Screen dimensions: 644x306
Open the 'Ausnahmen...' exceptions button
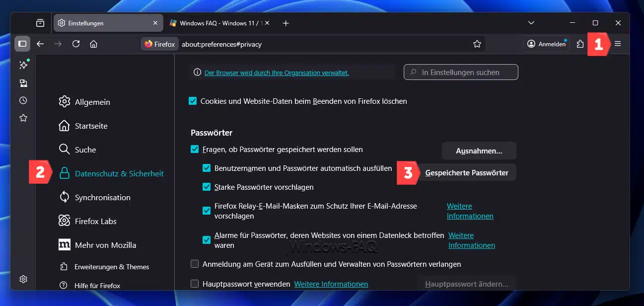coord(479,151)
